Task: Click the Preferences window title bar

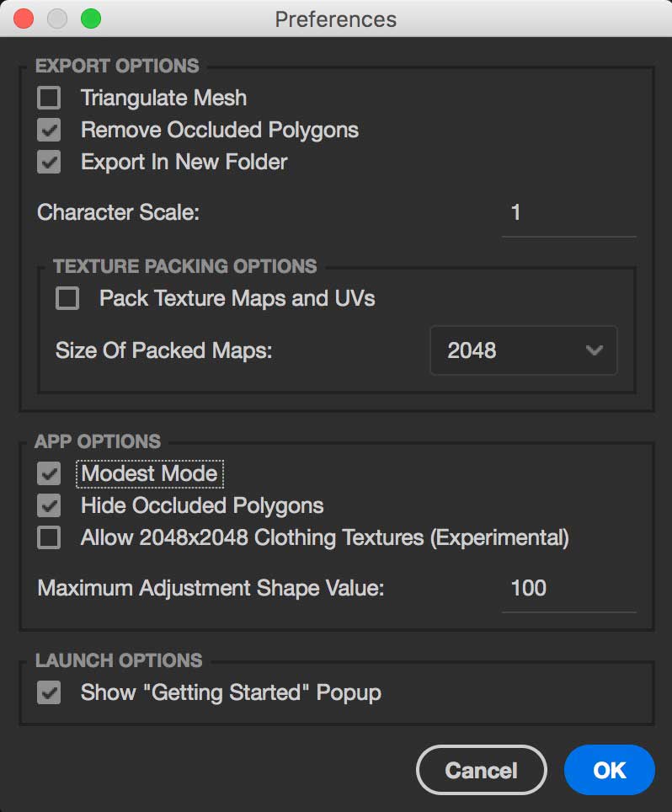Action: [x=336, y=19]
